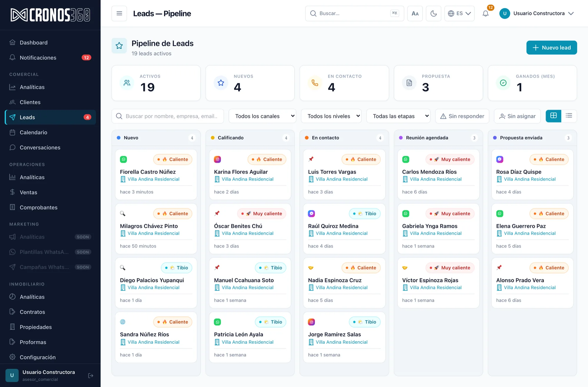
Task: Click the check icon in Ganados (Mes) card
Action: (x=503, y=83)
